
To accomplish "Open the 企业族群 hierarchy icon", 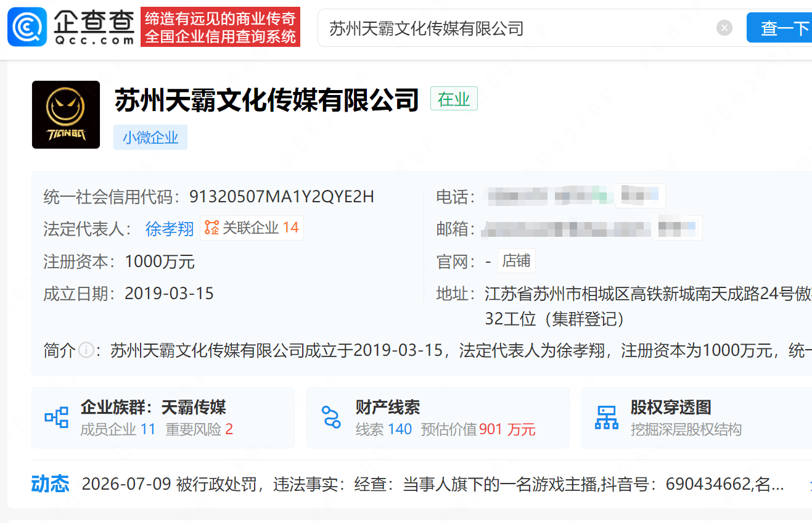I will pos(57,418).
